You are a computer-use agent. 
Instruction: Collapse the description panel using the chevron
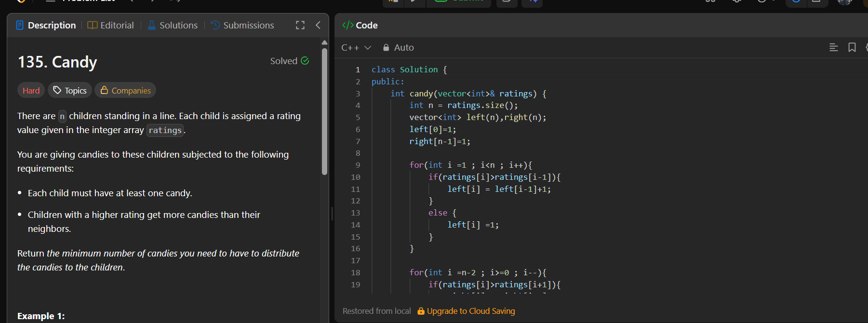coord(318,25)
